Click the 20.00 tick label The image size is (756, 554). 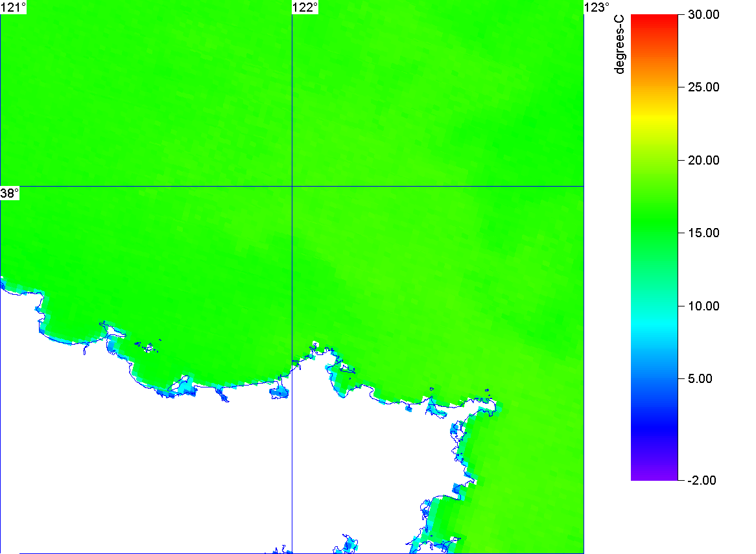pos(703,161)
